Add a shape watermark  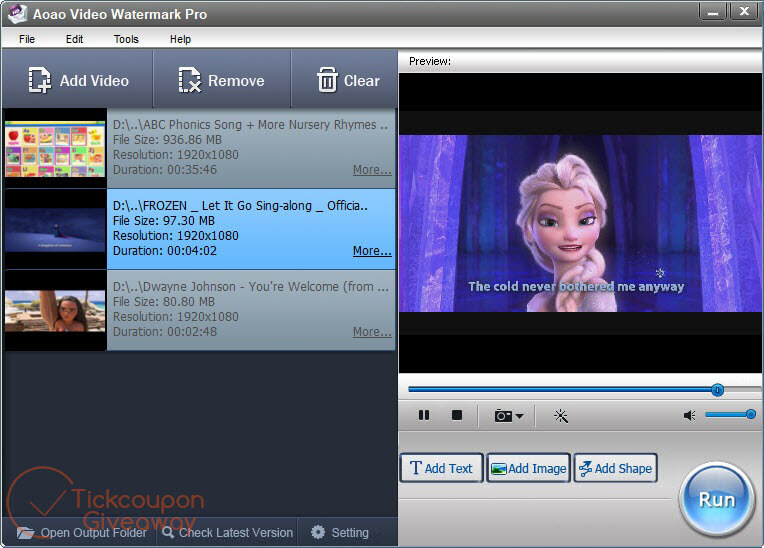click(615, 468)
